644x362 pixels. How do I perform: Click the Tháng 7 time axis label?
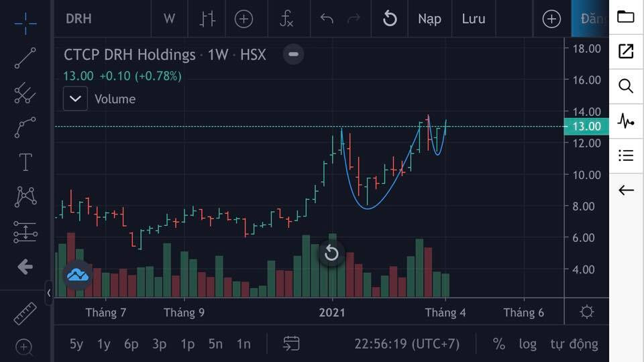105,313
